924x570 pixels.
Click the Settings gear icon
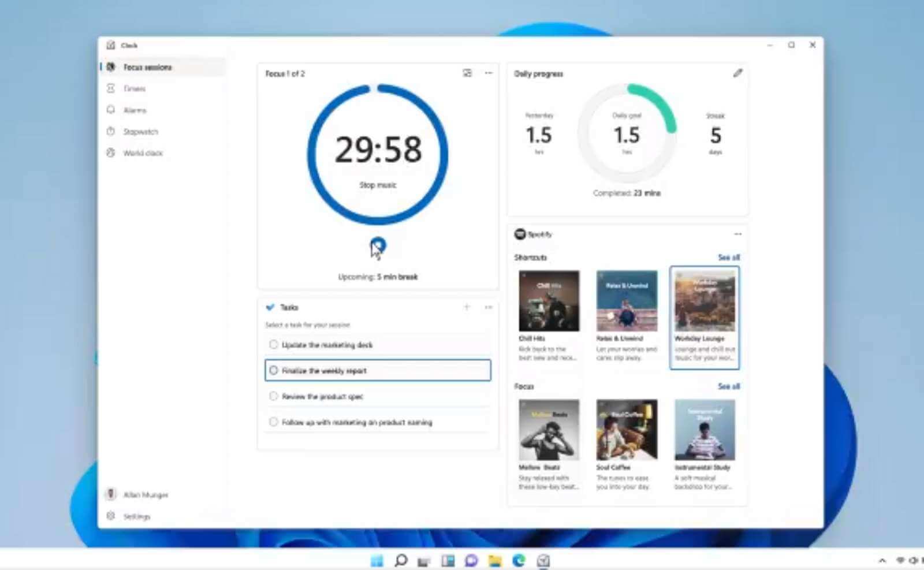coord(111,516)
